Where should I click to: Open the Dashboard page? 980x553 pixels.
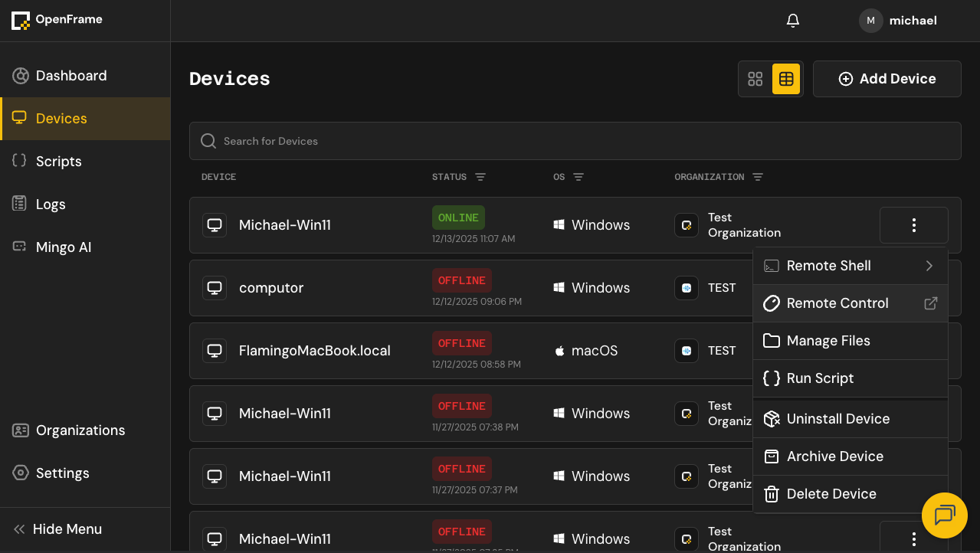coord(85,76)
